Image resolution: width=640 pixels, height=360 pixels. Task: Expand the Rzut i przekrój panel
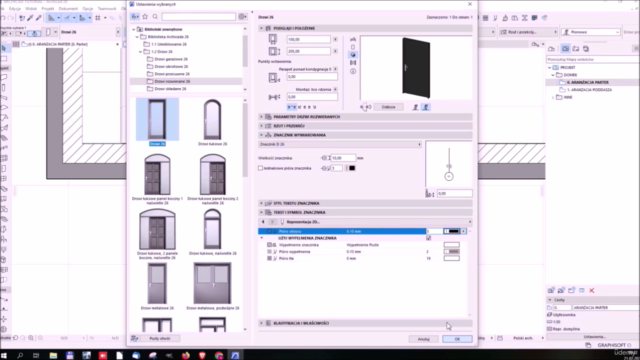coord(262,126)
